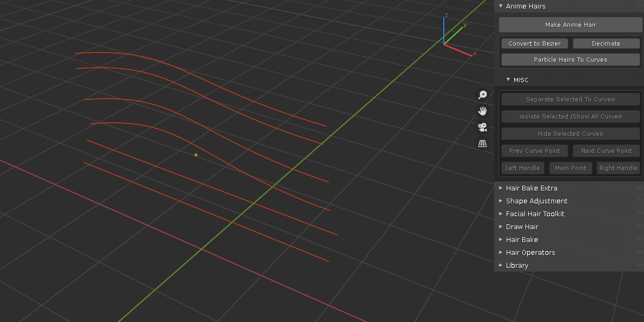The image size is (644, 322).
Task: Click Make Anime Hair button
Action: [x=570, y=25]
